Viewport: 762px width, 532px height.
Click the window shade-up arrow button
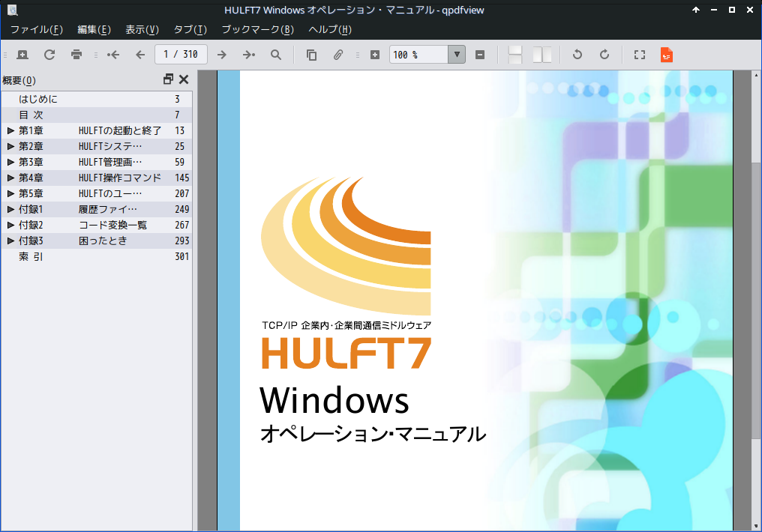(x=696, y=10)
